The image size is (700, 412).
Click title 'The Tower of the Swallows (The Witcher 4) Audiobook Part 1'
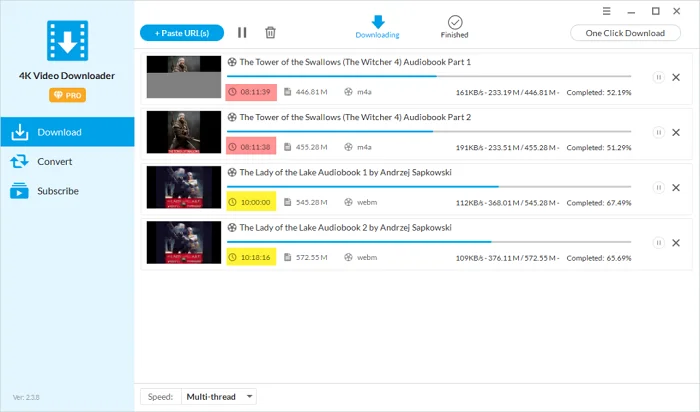coord(355,62)
